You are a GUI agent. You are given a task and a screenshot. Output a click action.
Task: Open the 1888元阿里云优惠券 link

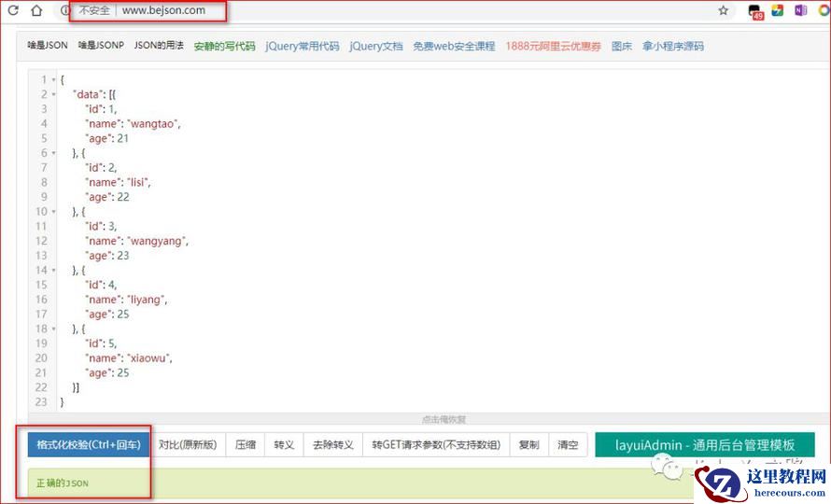tap(553, 46)
